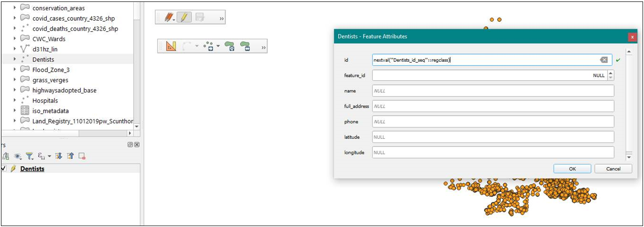This screenshot has width=644, height=227.
Task: Toggle Editing yellow pencil button
Action: [x=184, y=18]
